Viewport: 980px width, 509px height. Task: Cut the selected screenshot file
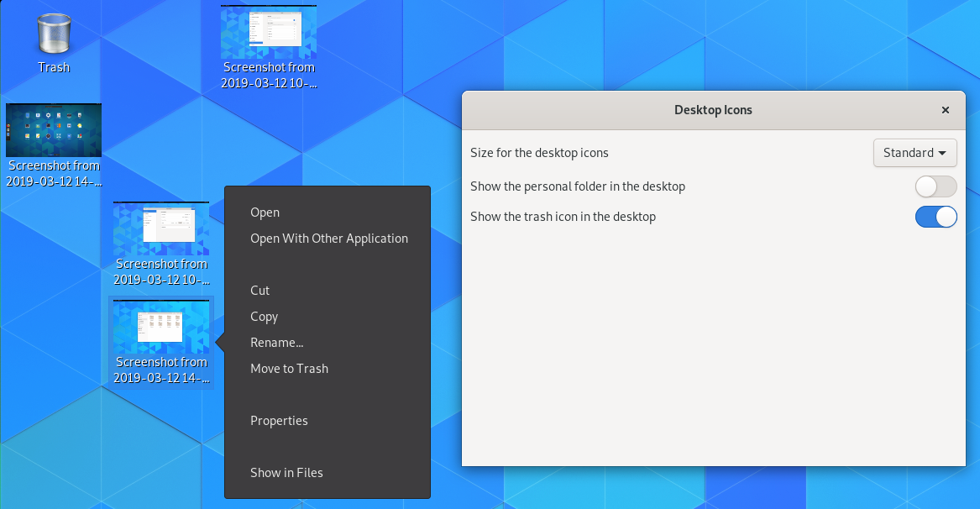pyautogui.click(x=259, y=291)
